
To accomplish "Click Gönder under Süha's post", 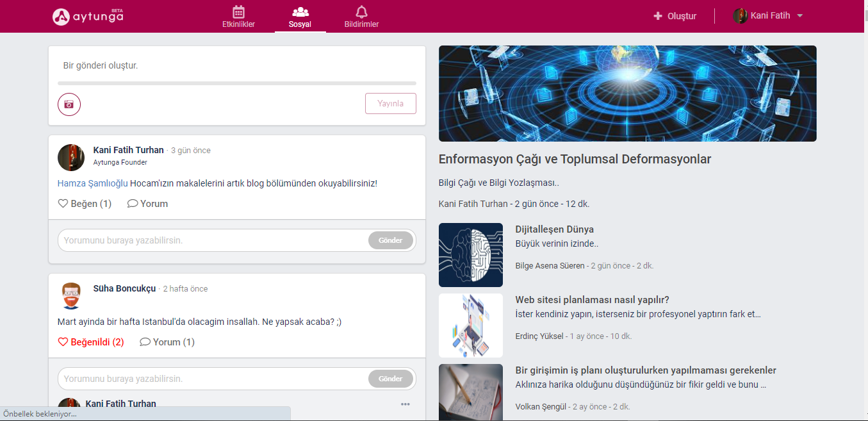I will [390, 379].
